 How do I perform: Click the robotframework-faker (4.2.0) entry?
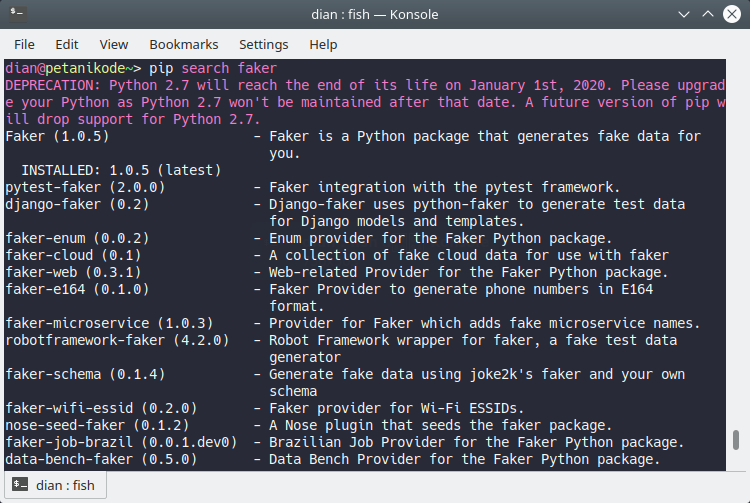tap(117, 340)
